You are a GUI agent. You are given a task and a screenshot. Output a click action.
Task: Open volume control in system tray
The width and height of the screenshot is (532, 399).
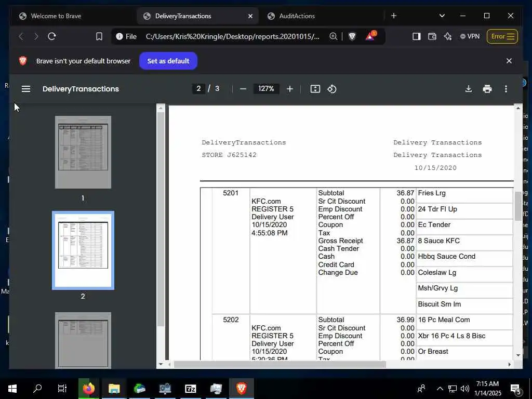(465, 389)
